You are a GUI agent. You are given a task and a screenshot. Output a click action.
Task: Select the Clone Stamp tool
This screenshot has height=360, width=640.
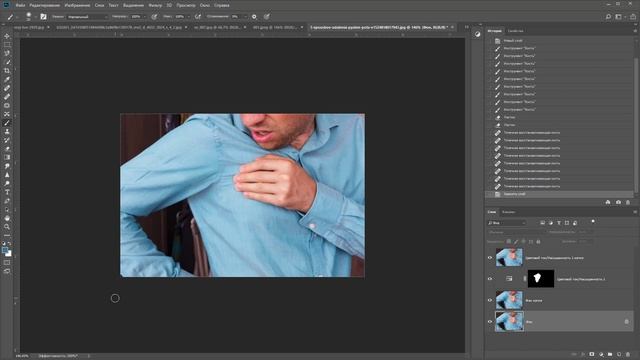point(7,131)
